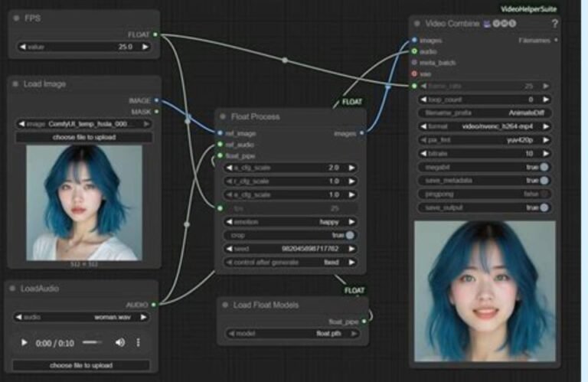
Task: Collapse the Video Combine node title dot
Action: tap(417, 24)
